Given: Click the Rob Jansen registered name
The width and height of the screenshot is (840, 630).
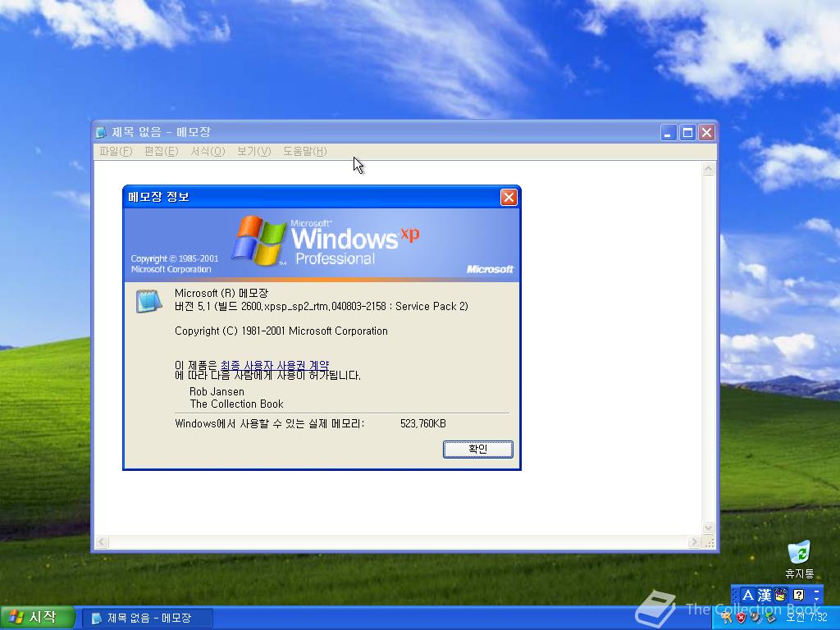Looking at the screenshot, I should 217,391.
